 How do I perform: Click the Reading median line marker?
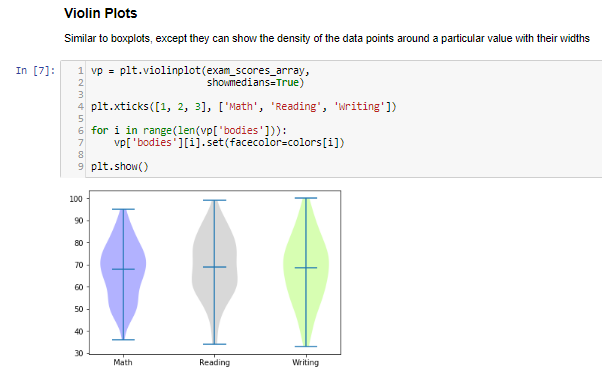click(x=215, y=267)
